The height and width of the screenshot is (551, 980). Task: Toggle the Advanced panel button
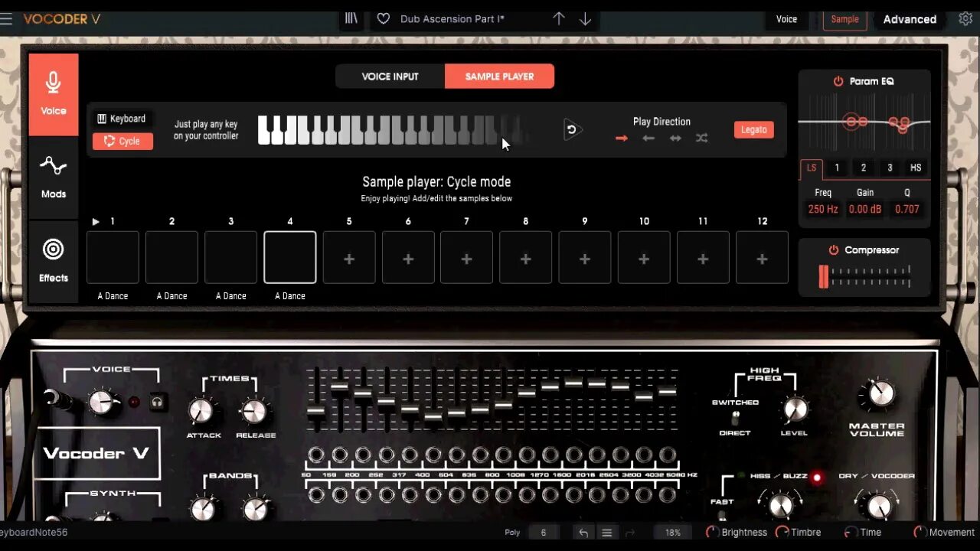910,19
